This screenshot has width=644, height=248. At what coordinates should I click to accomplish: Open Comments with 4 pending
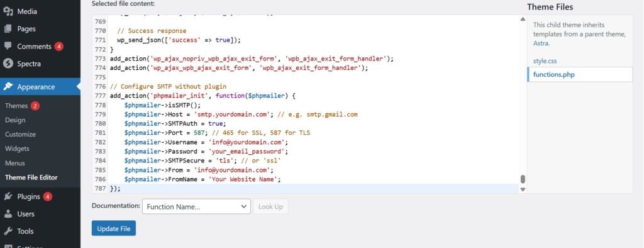coord(40,46)
